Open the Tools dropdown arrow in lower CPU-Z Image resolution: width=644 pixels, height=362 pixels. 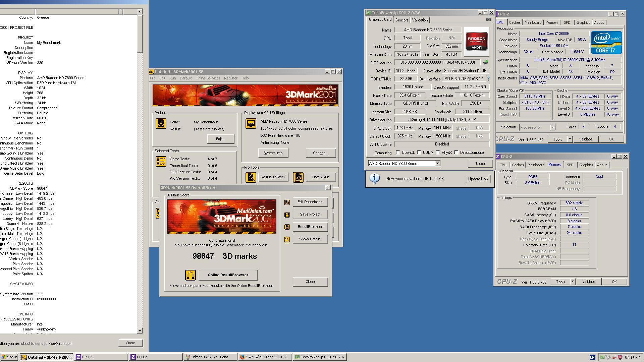[572, 282]
